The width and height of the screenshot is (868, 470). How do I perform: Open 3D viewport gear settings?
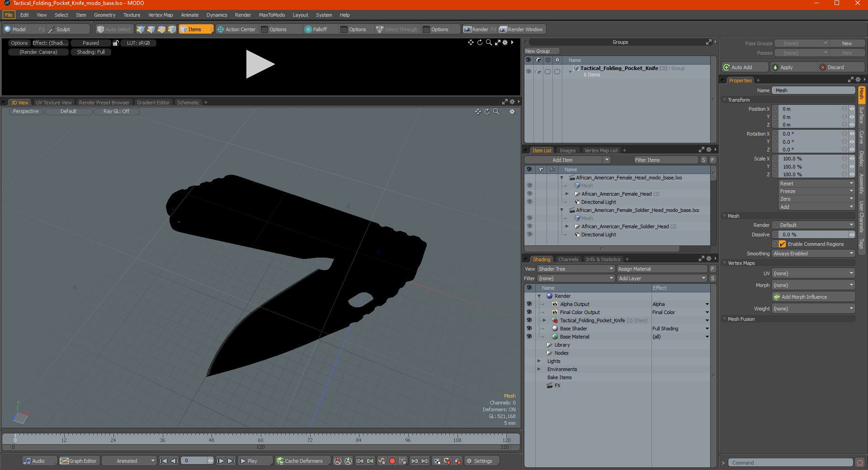512,112
